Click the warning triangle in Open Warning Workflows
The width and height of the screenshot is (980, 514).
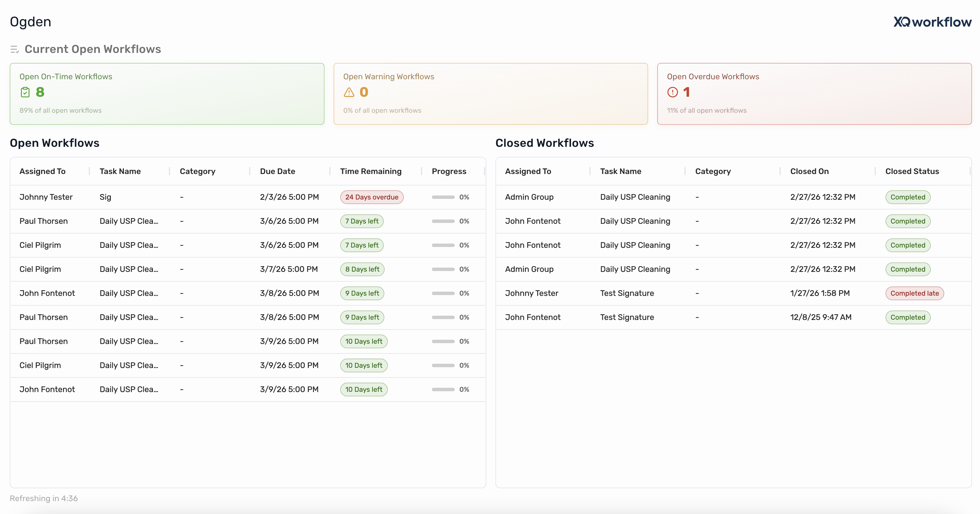click(x=349, y=92)
